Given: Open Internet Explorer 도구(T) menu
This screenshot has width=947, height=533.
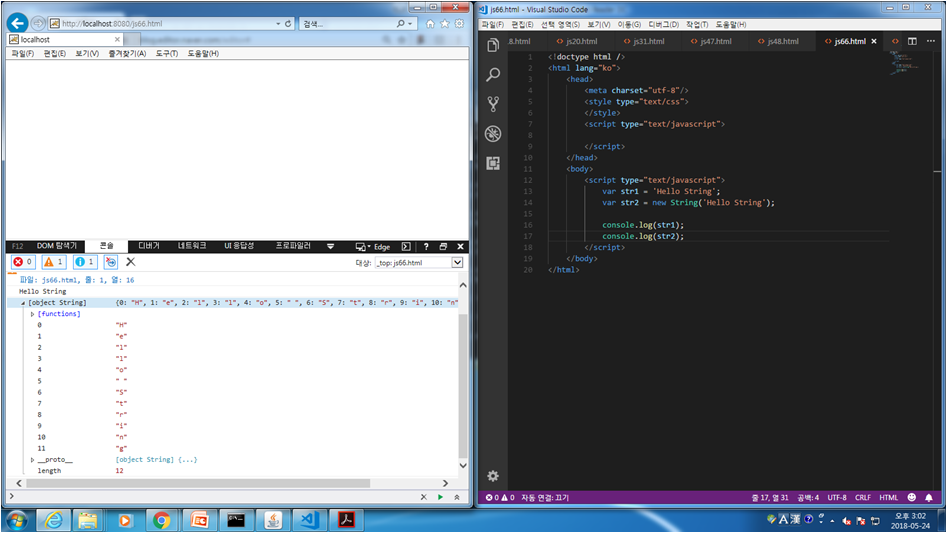Looking at the screenshot, I should 167,54.
